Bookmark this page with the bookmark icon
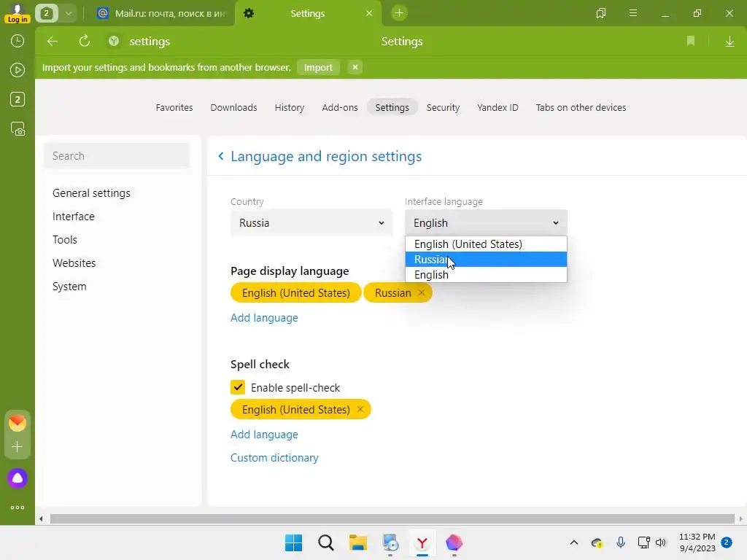 (690, 42)
